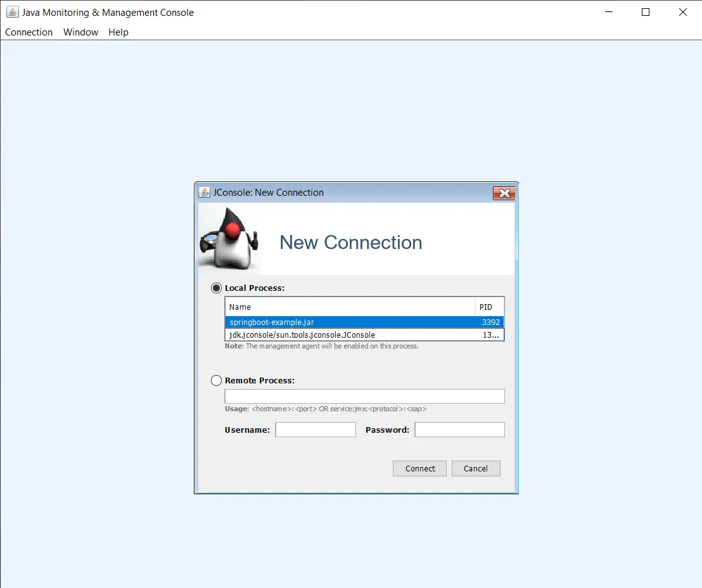The width and height of the screenshot is (702, 588).
Task: Select jdk.jconsole/sun.tools.jconsole.JConsole process row
Action: pos(364,335)
